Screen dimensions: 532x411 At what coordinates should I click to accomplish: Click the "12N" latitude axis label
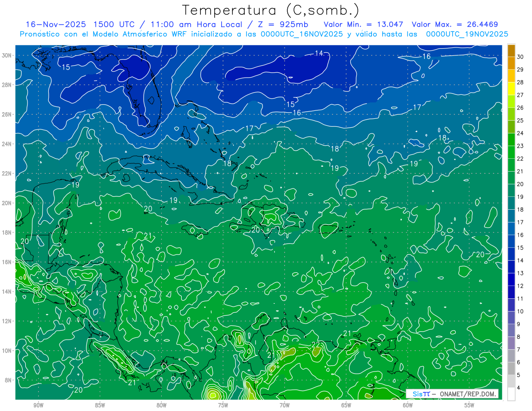pyautogui.click(x=7, y=321)
